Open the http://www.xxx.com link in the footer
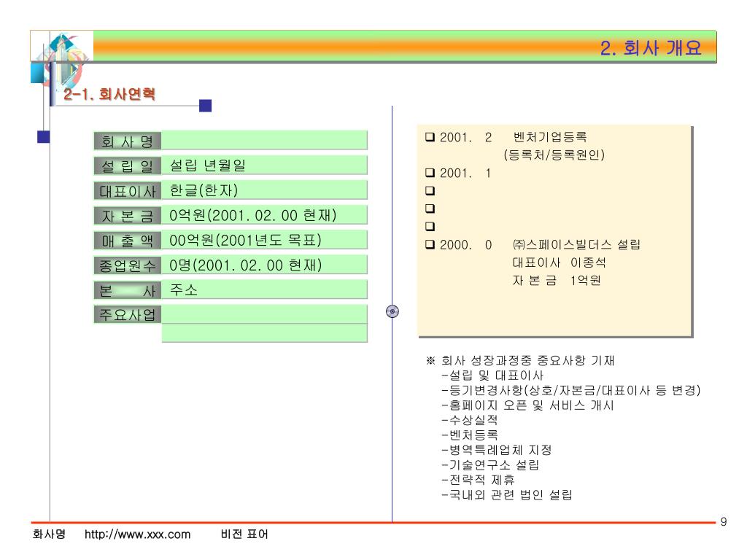Viewport: 747px width, 560px height. 137,534
